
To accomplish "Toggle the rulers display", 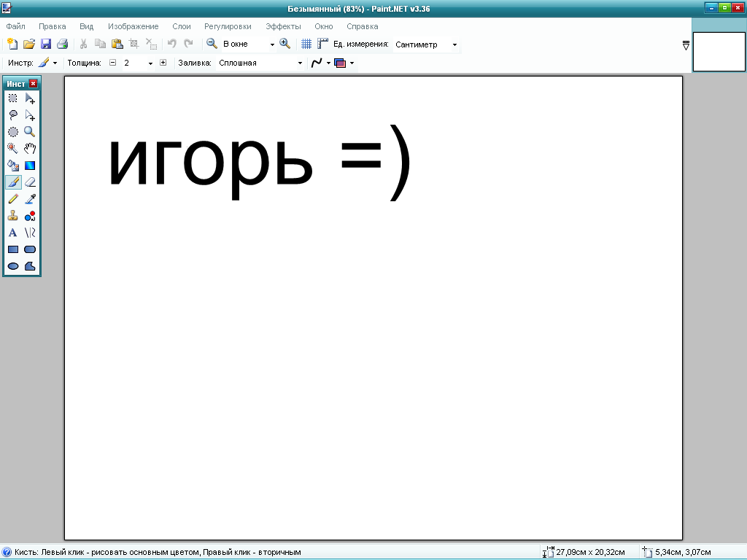I will 322,44.
